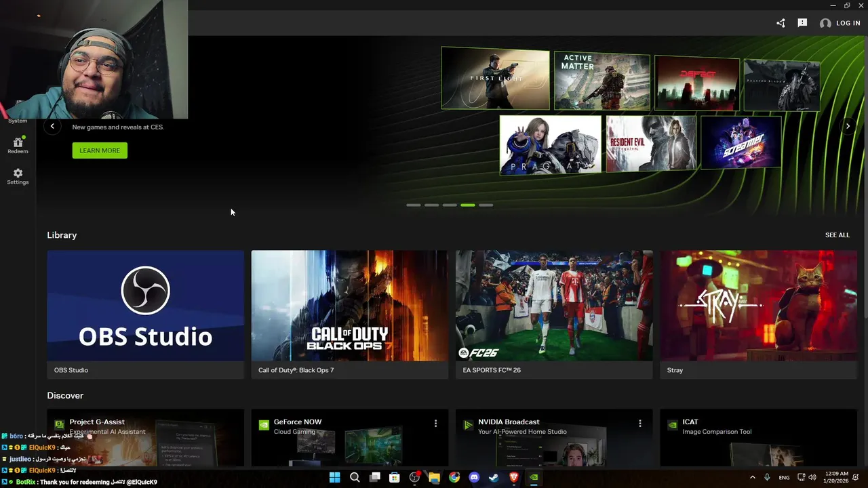
Task: Click the Library section heading
Action: coord(62,235)
